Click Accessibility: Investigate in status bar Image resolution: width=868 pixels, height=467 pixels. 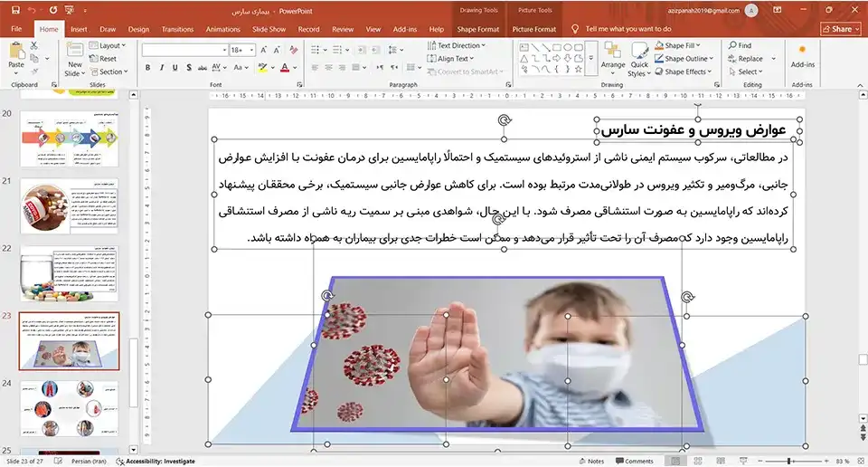tap(156, 461)
